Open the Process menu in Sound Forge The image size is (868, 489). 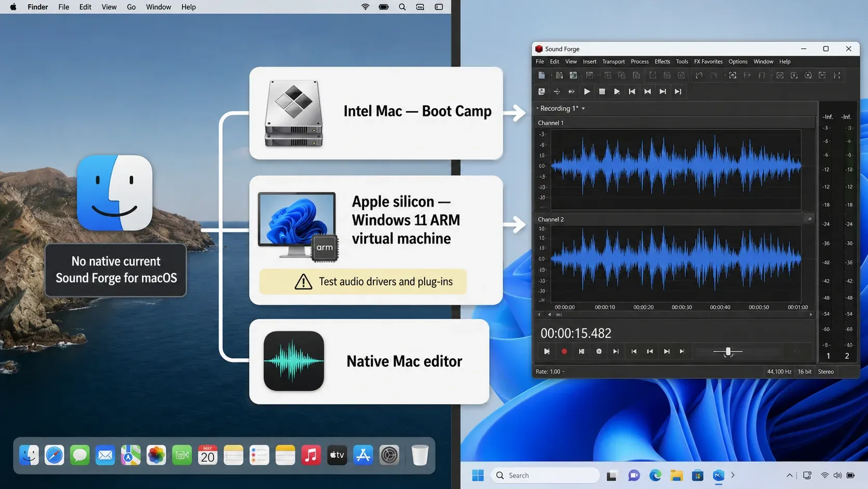[x=640, y=61]
